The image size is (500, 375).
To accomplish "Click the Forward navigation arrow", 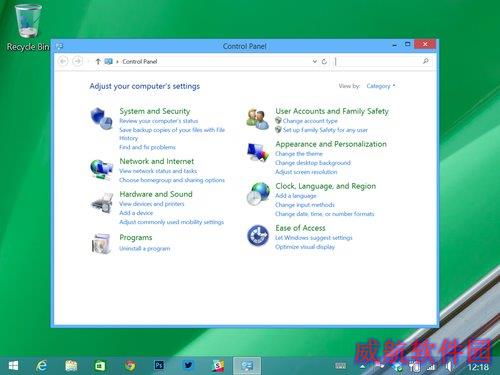I will (x=77, y=61).
